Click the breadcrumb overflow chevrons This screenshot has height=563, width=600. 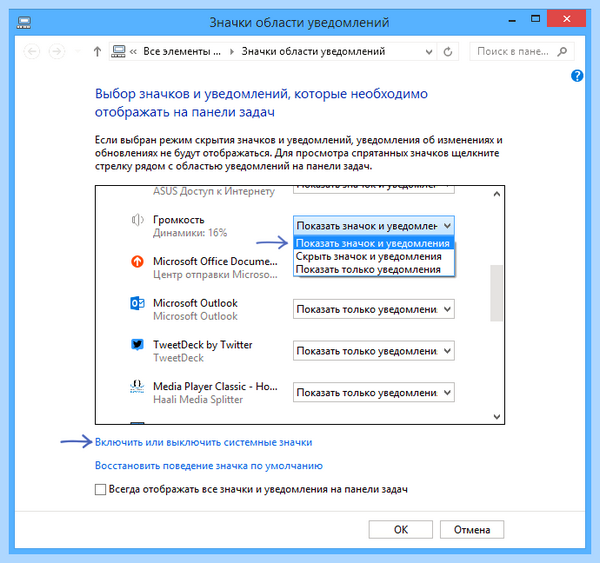(x=133, y=52)
